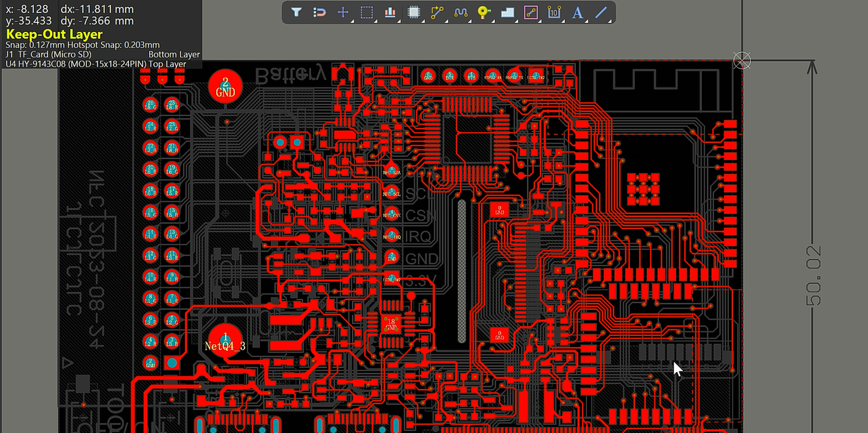Click the Battery silkscreen label
The image size is (868, 433).
pos(291,74)
